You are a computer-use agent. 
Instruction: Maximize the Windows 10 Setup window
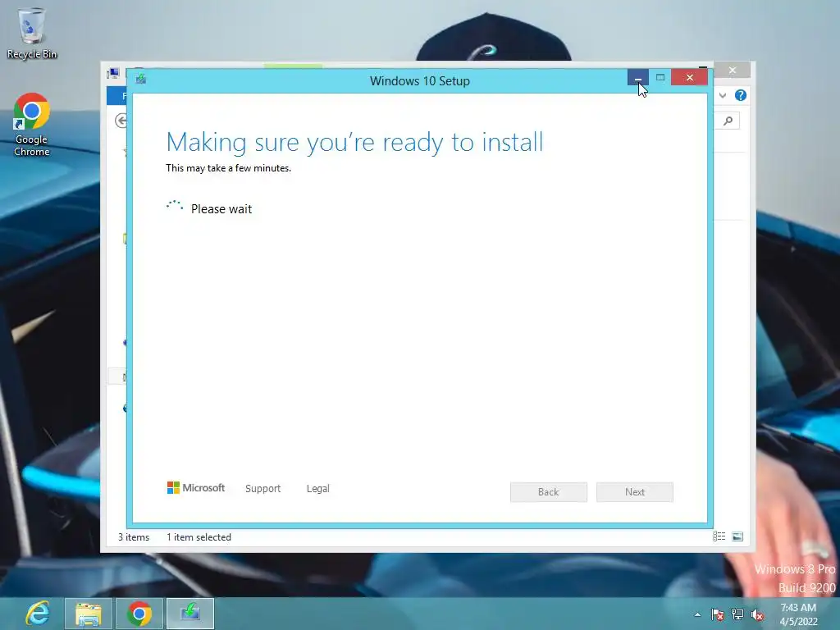[x=660, y=78]
